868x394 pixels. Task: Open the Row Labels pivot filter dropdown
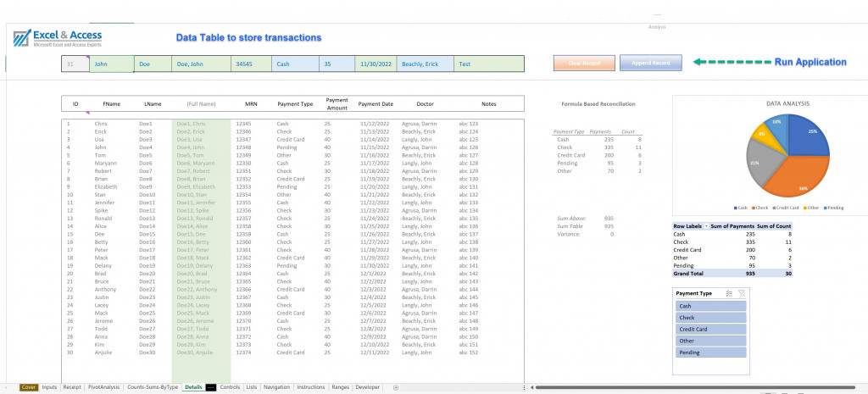click(706, 226)
